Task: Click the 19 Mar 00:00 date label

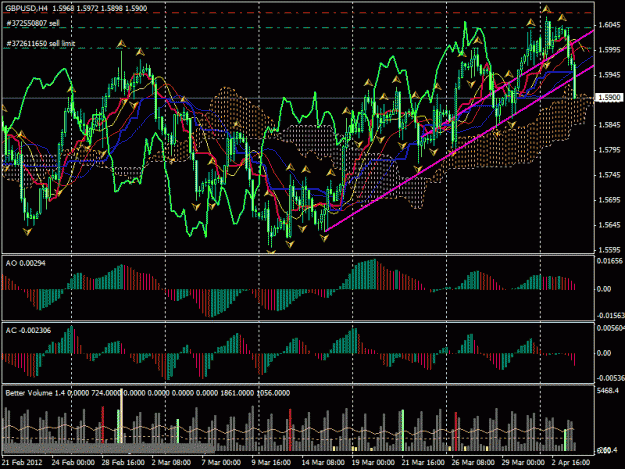Action: click(373, 462)
